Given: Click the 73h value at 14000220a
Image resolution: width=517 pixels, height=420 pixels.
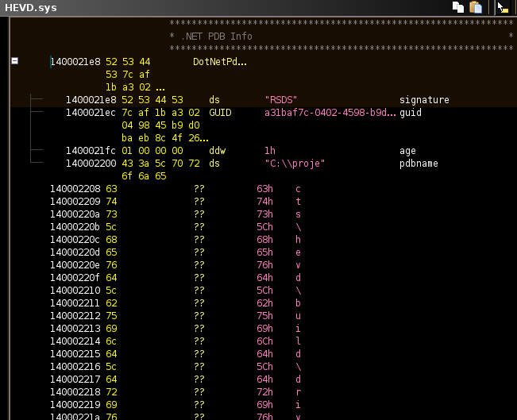Looking at the screenshot, I should [264, 214].
